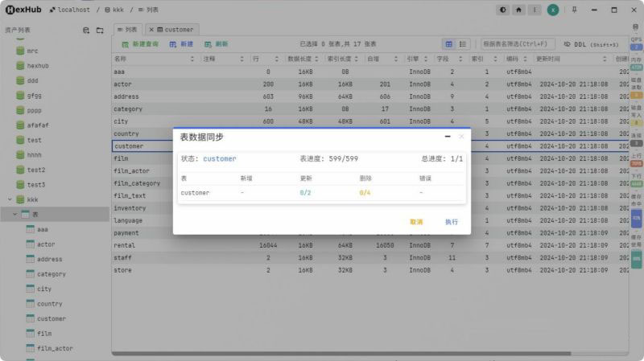Screen dimensions: 644x361
Task: Click 执行 to run the table sync
Action: tap(451, 222)
